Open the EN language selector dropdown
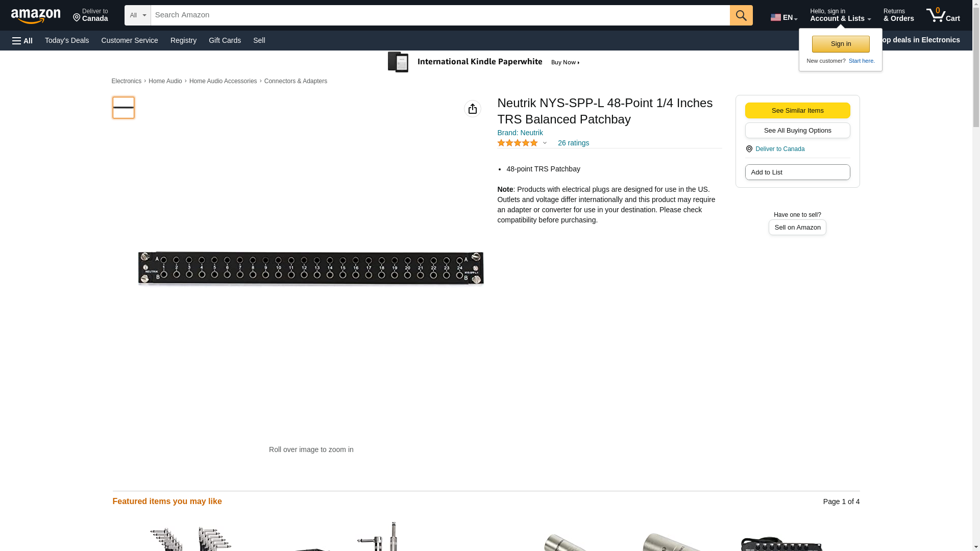Image resolution: width=980 pixels, height=551 pixels. pyautogui.click(x=784, y=17)
